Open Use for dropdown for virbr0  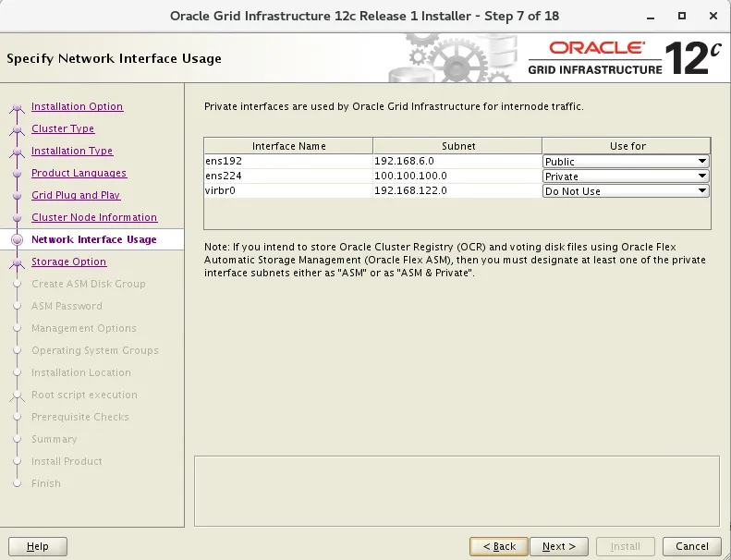tap(626, 191)
